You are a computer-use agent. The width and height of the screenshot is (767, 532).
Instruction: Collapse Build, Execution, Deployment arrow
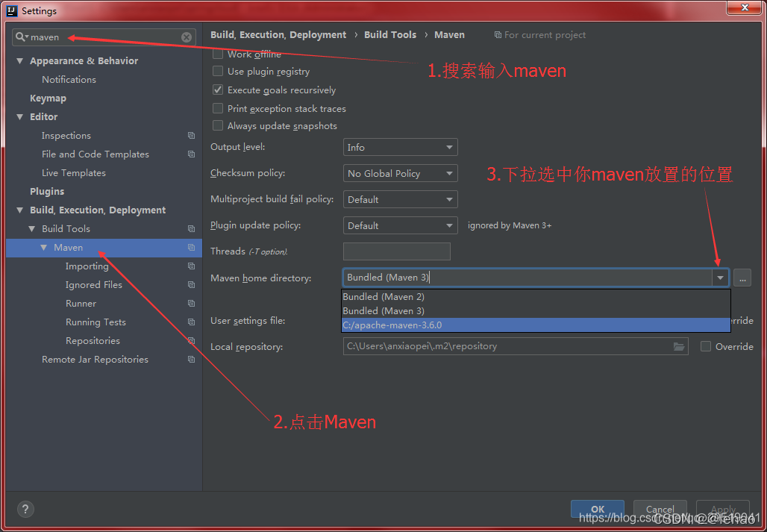coord(19,210)
